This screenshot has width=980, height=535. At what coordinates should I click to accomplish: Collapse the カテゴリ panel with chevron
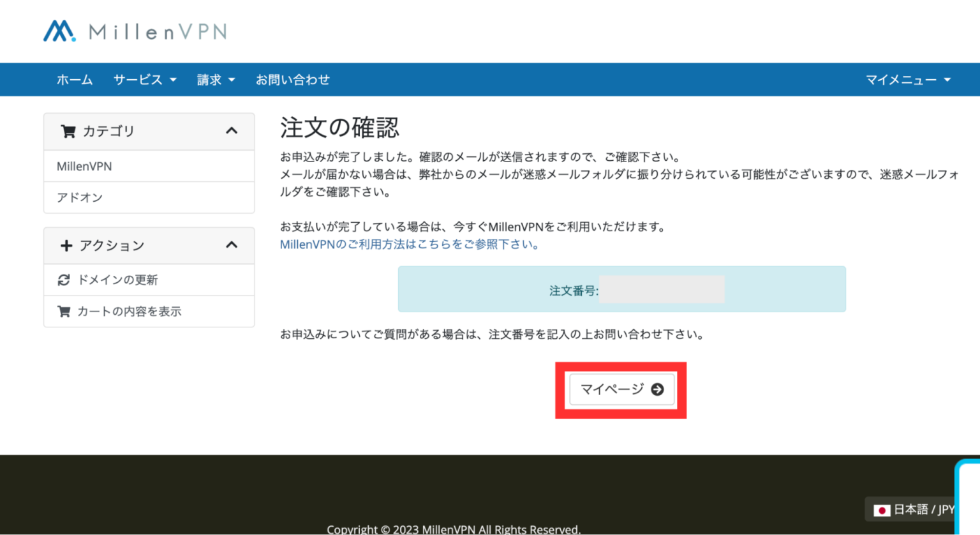232,131
